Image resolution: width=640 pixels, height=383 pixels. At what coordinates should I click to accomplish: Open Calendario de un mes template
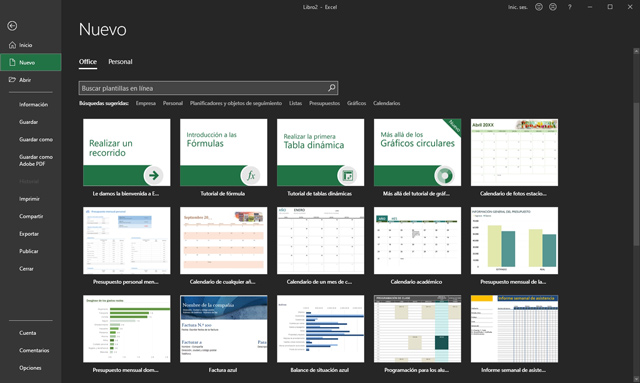[x=320, y=240]
